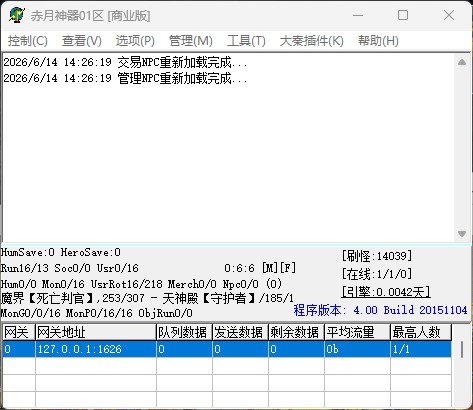This screenshot has width=473, height=410.
Task: Open the 管理(M) menu
Action: pos(191,41)
